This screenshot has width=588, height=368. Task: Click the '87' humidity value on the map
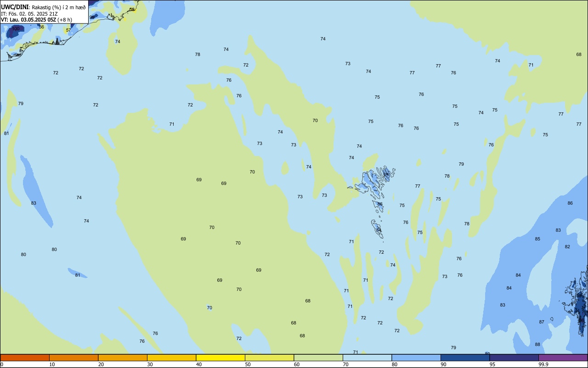[x=542, y=322]
